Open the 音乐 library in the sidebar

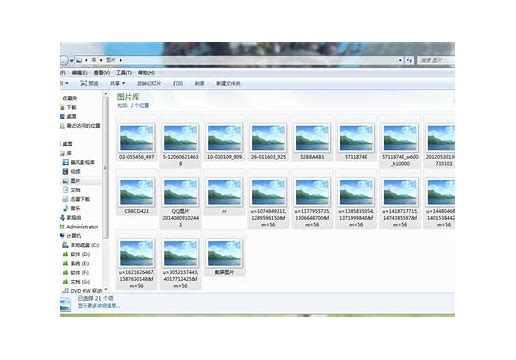pyautogui.click(x=72, y=208)
